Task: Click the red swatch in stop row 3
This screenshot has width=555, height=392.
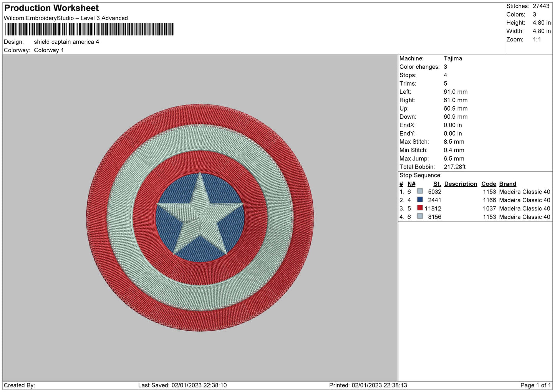Action: pos(420,208)
